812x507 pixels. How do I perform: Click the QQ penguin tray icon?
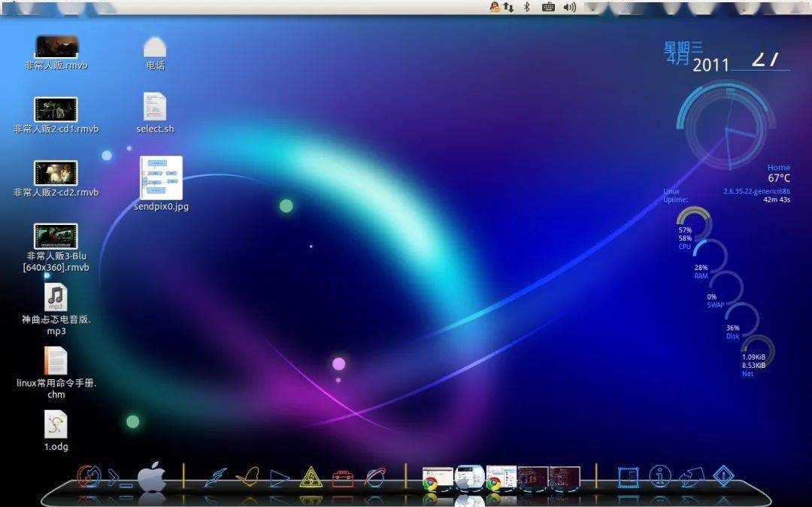pos(495,7)
